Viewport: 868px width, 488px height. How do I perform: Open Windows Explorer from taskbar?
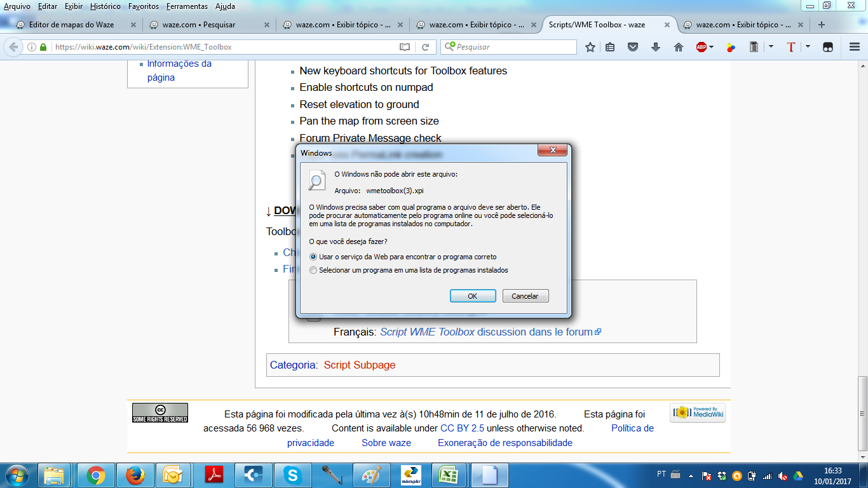click(54, 475)
